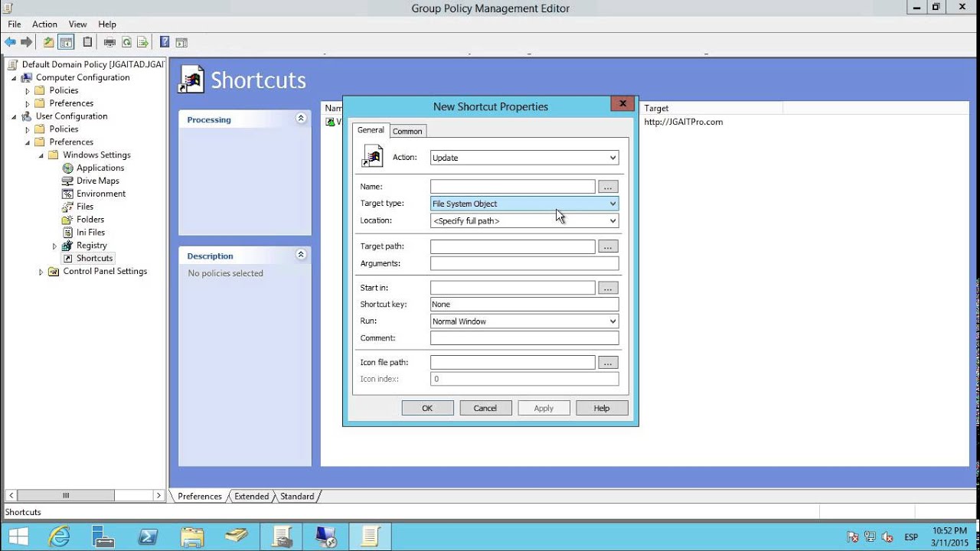Click OK in New Shortcut Properties
This screenshot has height=551, width=980.
(x=427, y=408)
